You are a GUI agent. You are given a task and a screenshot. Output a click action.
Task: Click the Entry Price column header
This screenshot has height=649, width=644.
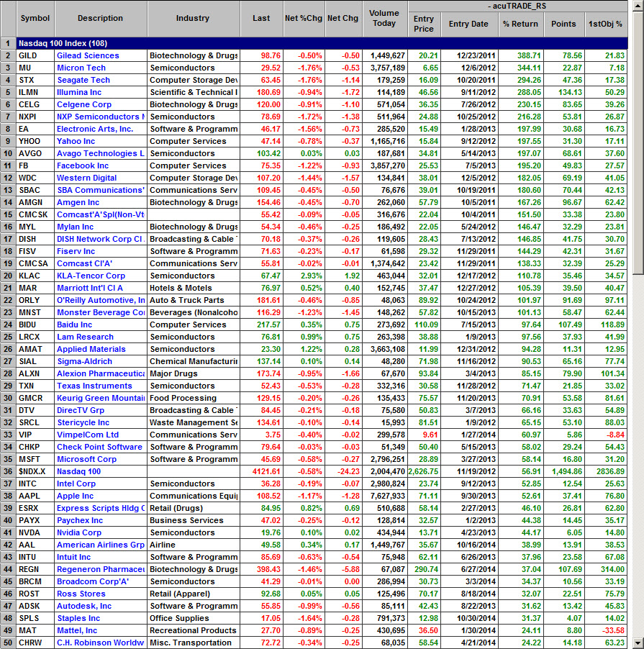coord(424,24)
